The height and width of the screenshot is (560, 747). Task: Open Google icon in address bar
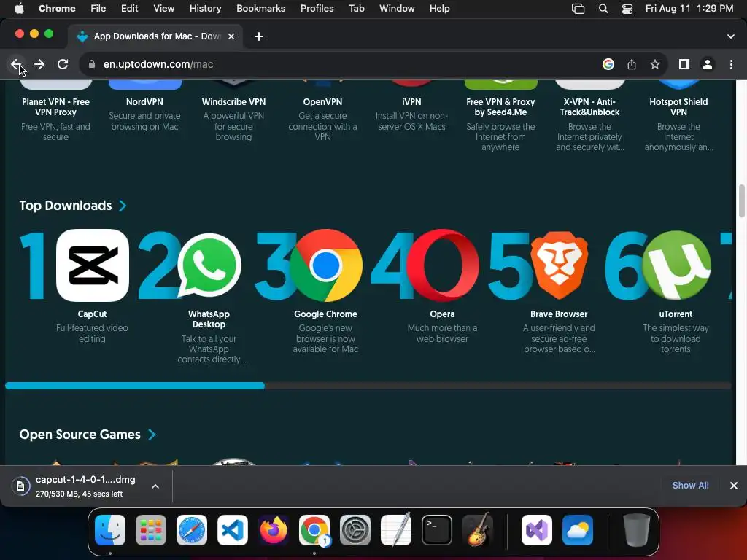pos(608,64)
